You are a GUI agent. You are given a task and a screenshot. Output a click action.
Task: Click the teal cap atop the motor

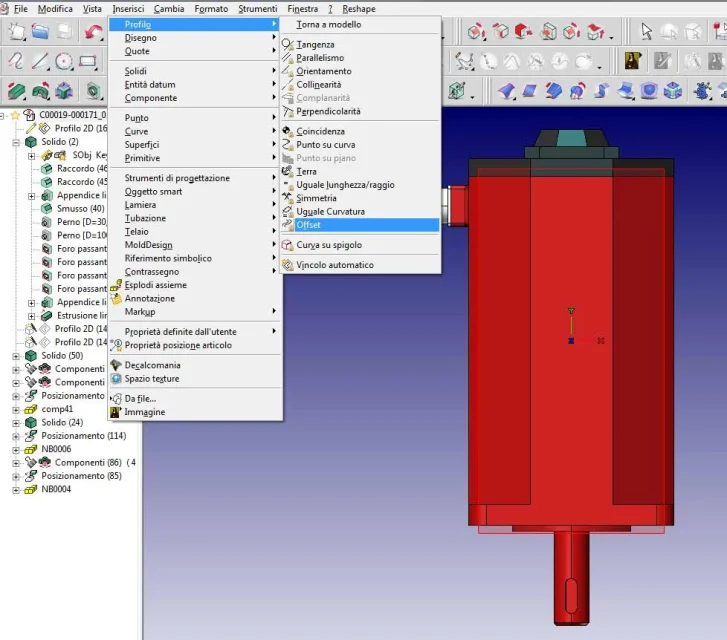[571, 138]
